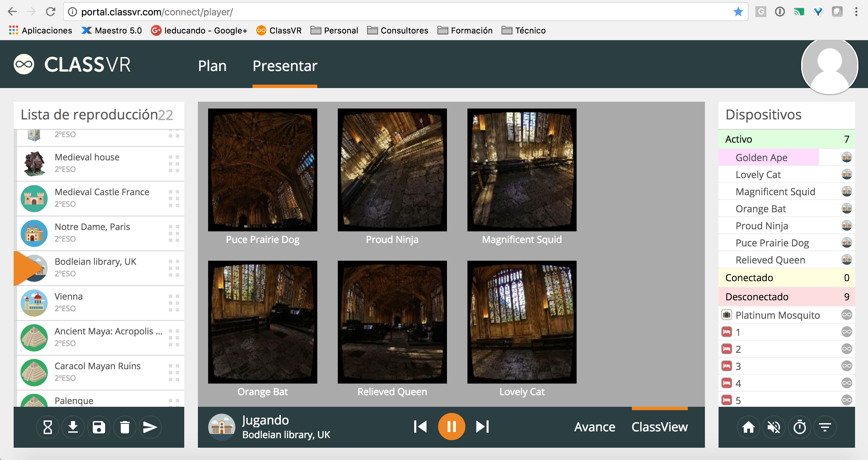Delete playlist using trash icon
This screenshot has height=460, width=868.
125,427
